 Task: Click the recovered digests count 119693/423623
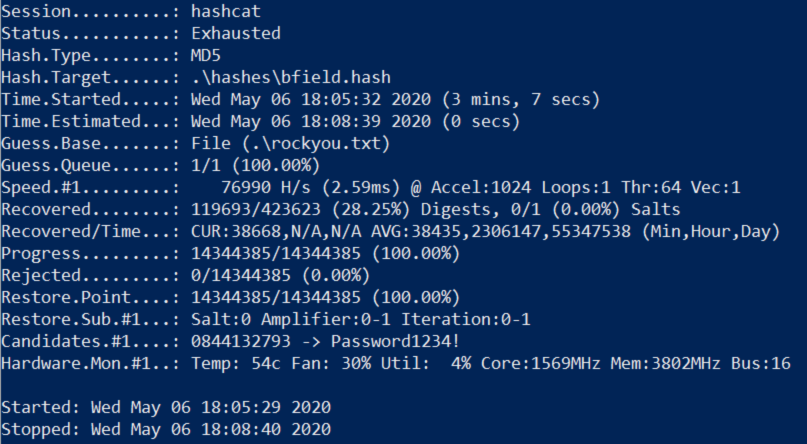click(x=256, y=209)
